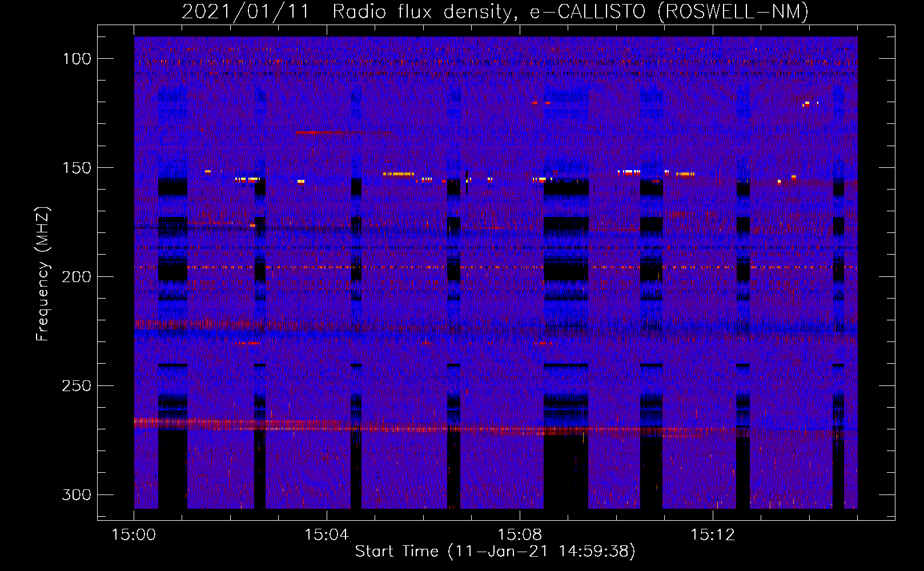Click the 'Frequency (MHZ)' axis label
924x571 pixels.
click(x=43, y=274)
